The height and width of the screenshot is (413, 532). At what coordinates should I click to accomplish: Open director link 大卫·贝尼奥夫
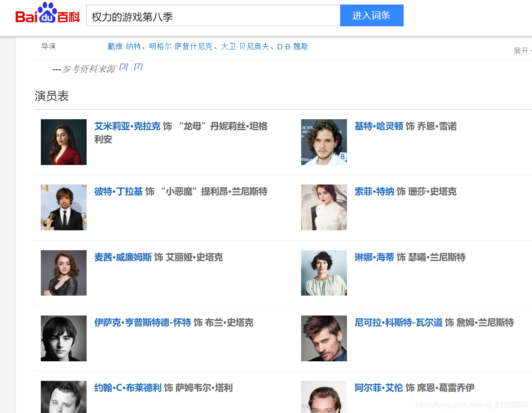coord(245,46)
